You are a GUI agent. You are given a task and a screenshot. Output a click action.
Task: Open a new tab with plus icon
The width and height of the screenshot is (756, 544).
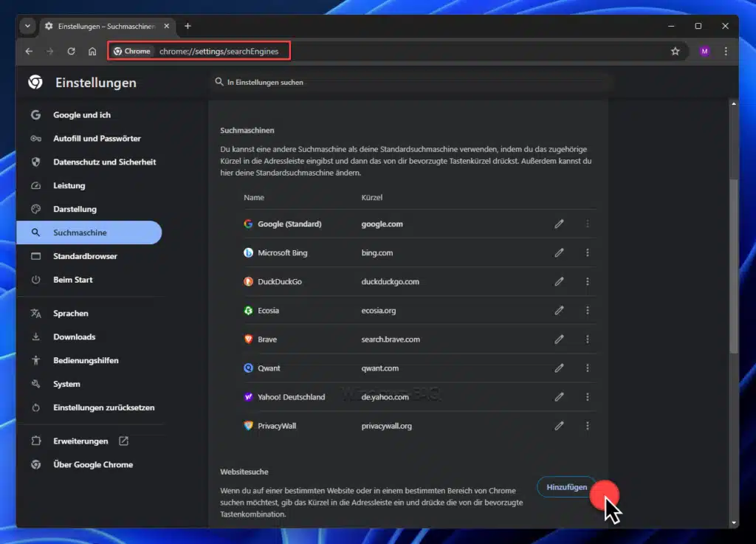point(188,26)
